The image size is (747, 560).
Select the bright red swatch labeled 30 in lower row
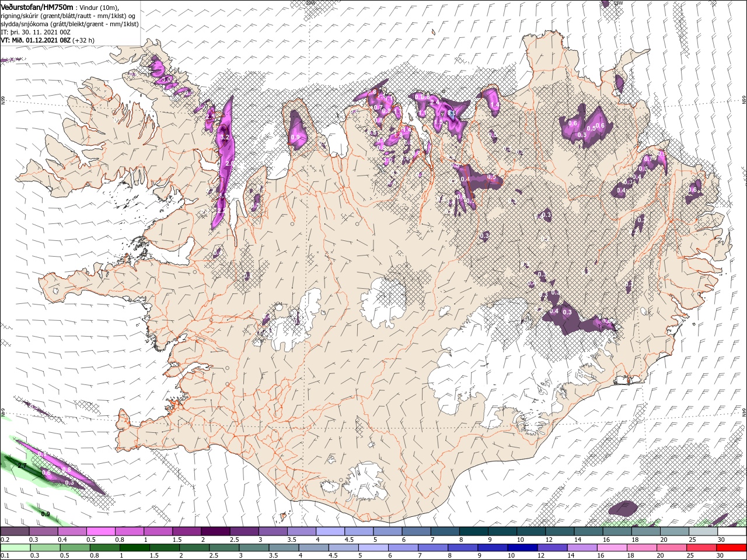(731, 548)
